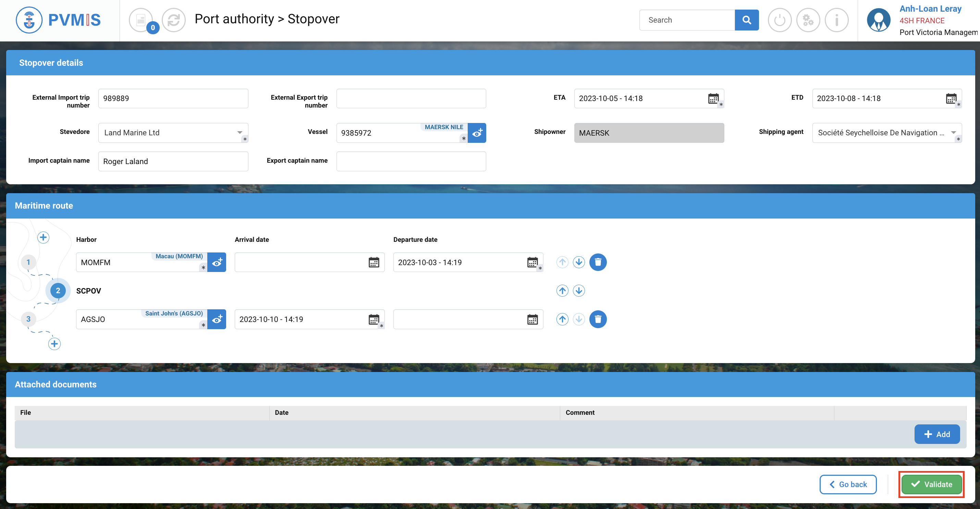Click the power logout icon
This screenshot has height=509, width=980.
pos(780,20)
